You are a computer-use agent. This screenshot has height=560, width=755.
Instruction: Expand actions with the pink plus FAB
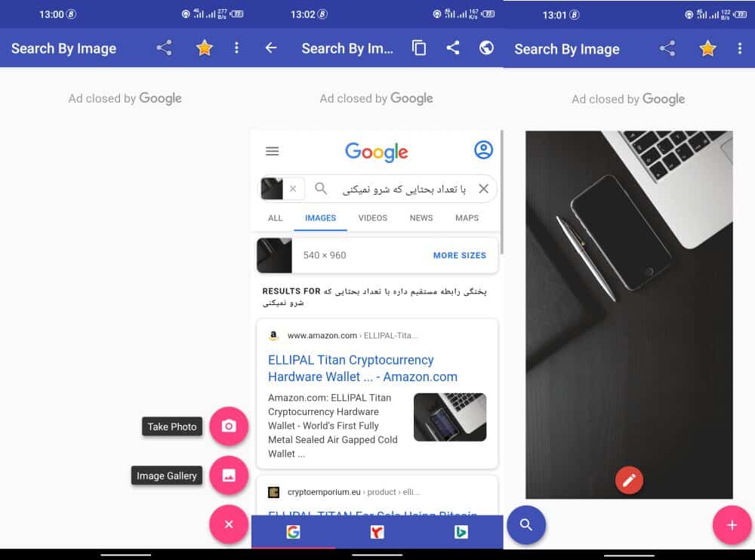coord(731,525)
